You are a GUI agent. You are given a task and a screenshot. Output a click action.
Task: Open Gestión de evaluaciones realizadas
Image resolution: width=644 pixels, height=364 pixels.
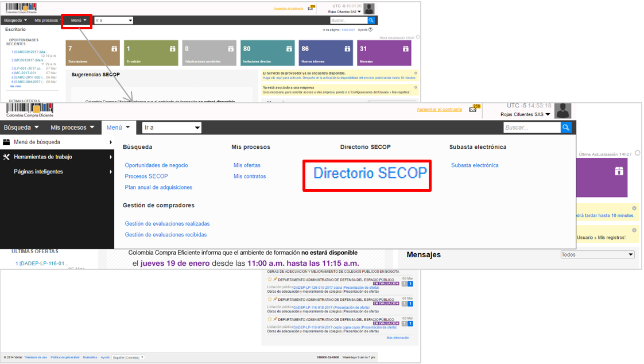(x=167, y=224)
